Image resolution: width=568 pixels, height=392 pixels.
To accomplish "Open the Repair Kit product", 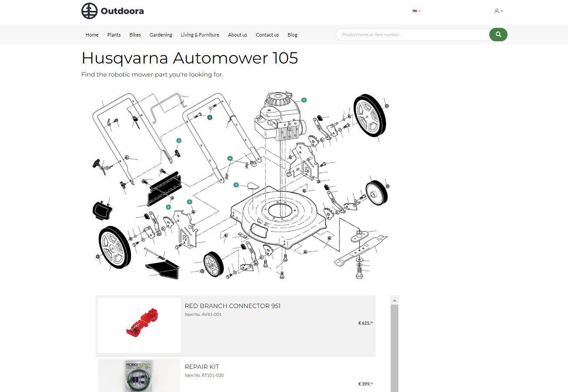I will tap(202, 367).
